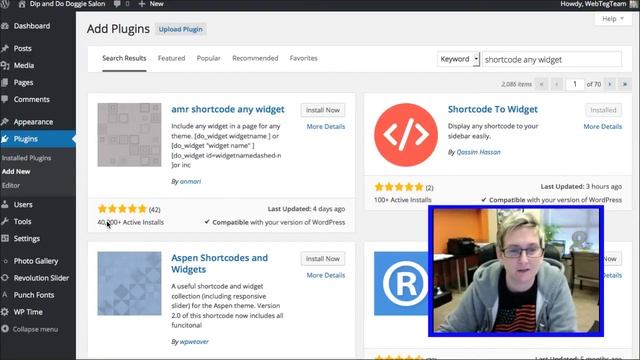640x360 pixels.
Task: Click Shortcode To Widget star rating
Action: point(399,187)
